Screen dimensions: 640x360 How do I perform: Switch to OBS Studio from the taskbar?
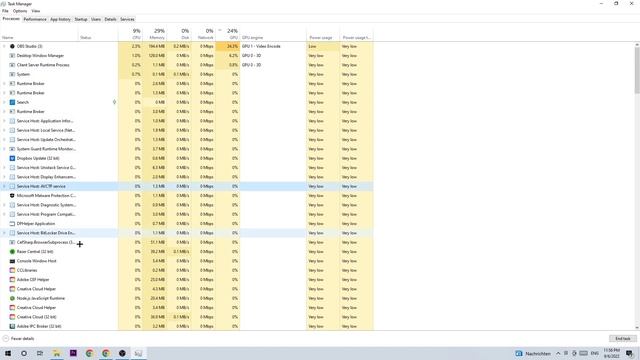pyautogui.click(x=122, y=353)
